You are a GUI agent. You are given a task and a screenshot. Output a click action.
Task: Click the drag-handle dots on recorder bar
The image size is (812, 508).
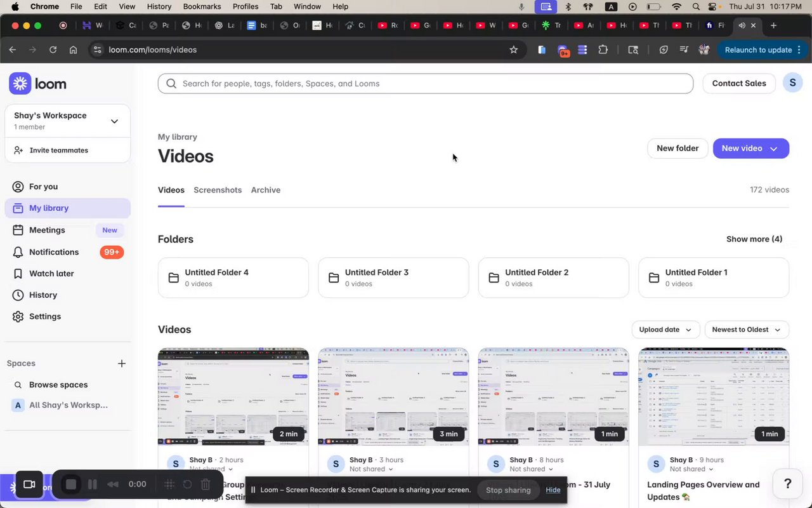(x=169, y=485)
